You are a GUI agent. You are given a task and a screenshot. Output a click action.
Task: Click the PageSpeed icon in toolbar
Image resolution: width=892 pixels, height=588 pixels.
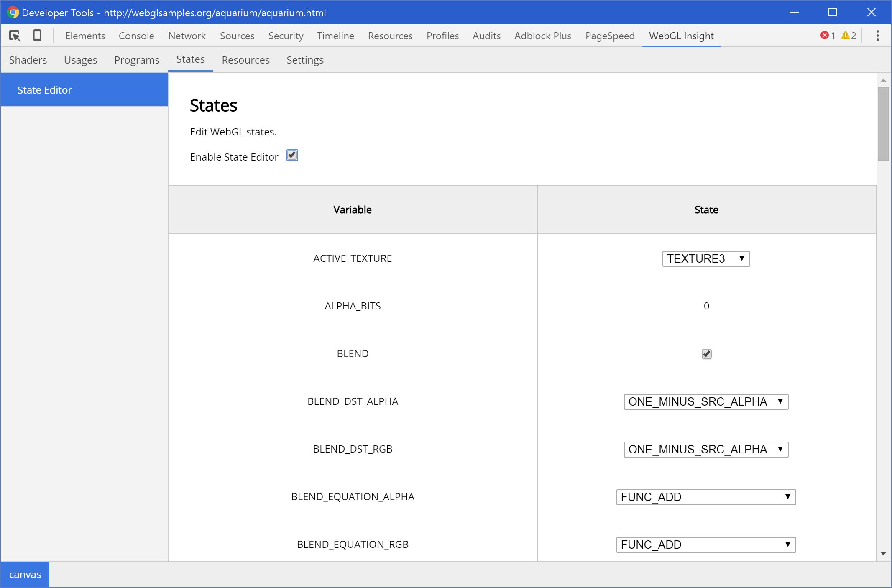(x=609, y=36)
